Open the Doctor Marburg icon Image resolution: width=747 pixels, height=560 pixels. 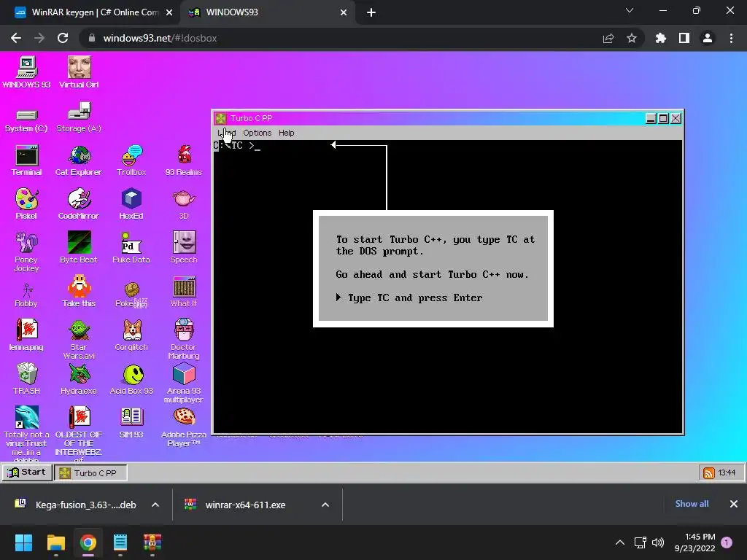pos(184,339)
